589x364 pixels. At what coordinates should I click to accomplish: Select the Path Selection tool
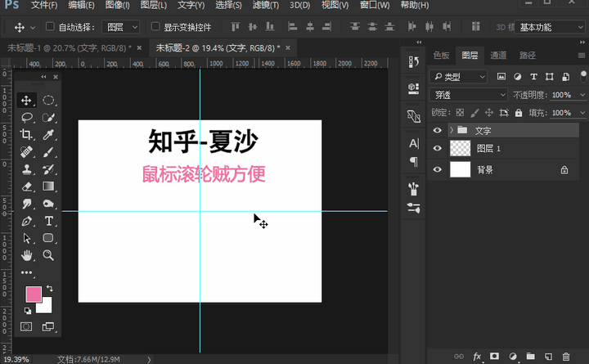26,238
